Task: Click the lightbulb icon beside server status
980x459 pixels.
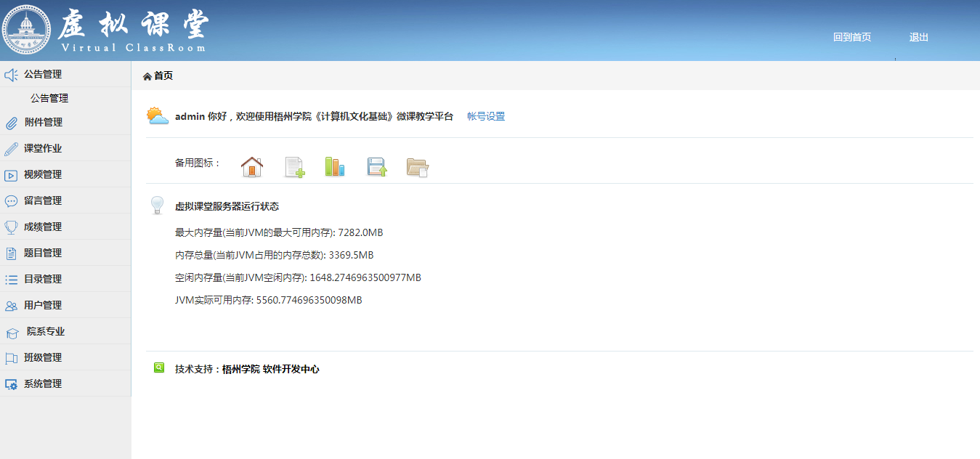Action: tap(157, 206)
